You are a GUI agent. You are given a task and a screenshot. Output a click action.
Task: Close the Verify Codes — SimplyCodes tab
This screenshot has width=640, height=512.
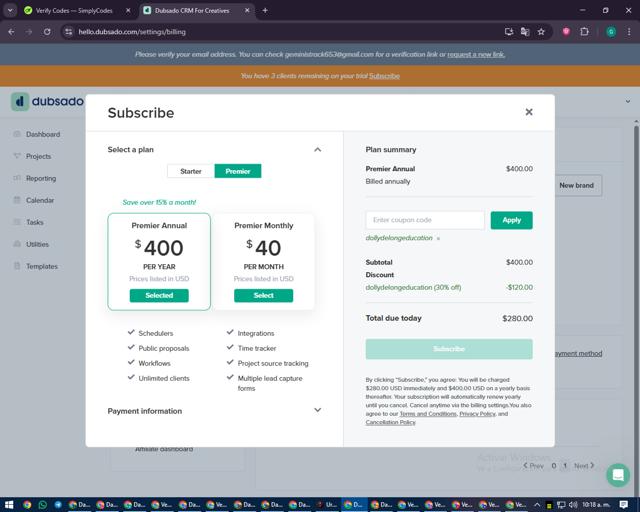[128, 11]
